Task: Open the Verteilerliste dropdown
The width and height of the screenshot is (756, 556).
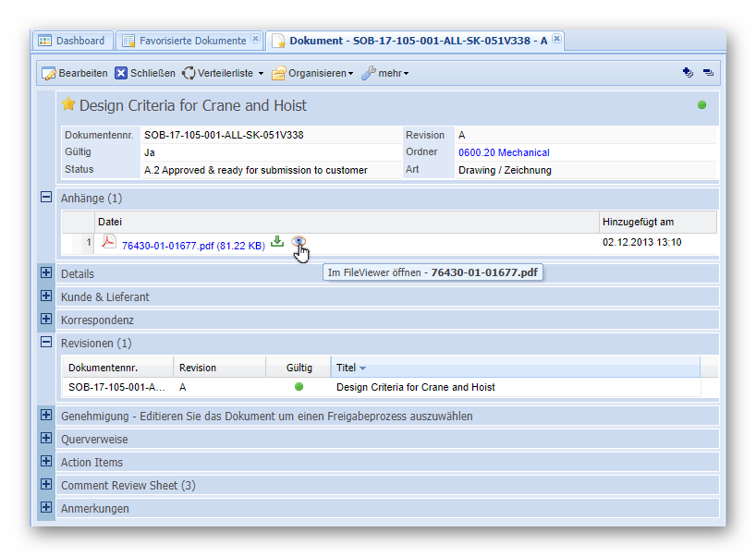Action: (223, 73)
